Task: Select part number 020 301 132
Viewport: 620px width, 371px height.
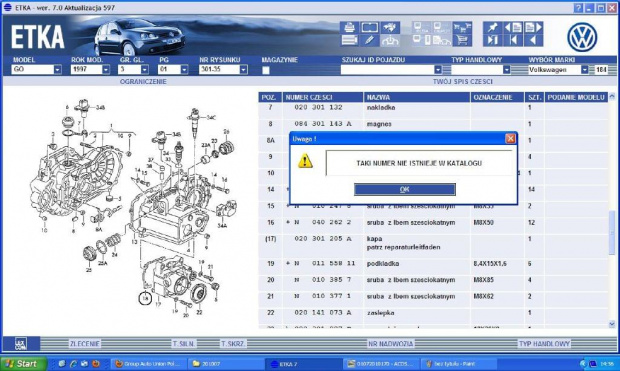Action: (318, 107)
